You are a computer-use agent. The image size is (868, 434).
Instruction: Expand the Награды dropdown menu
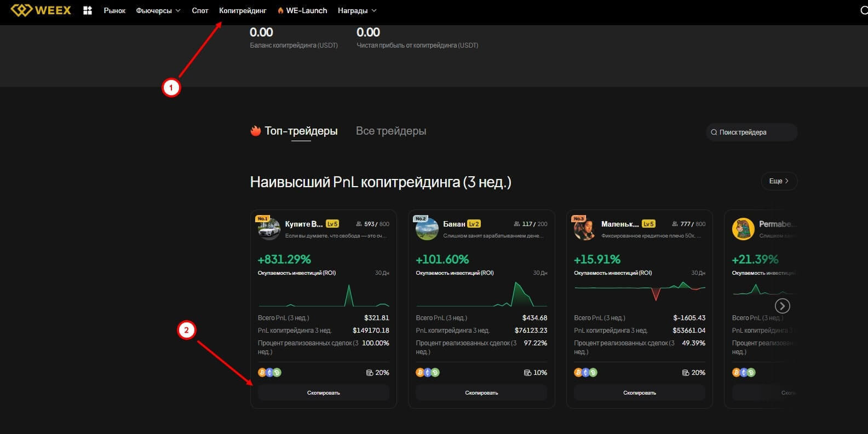click(357, 10)
